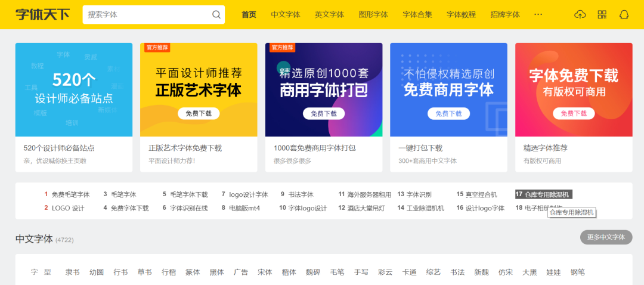The image size is (644, 285).
Task: Open hot search 酒店大堂吊灯
Action: (366, 208)
